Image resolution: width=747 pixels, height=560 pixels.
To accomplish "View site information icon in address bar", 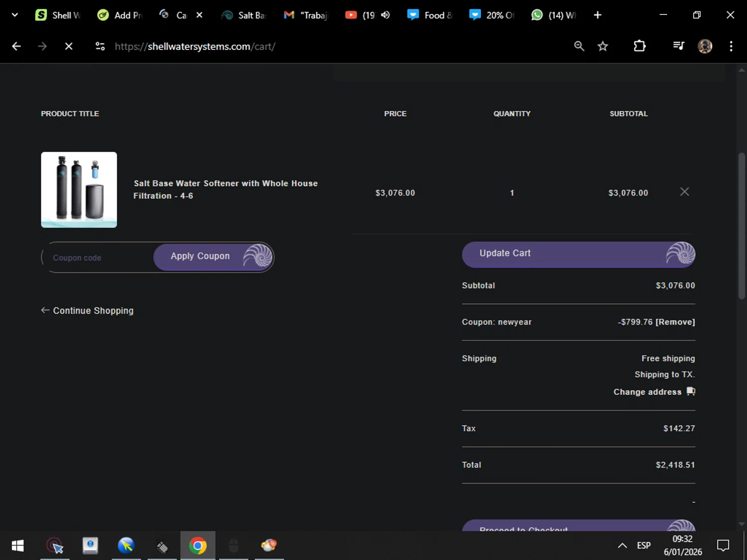I will pyautogui.click(x=100, y=46).
